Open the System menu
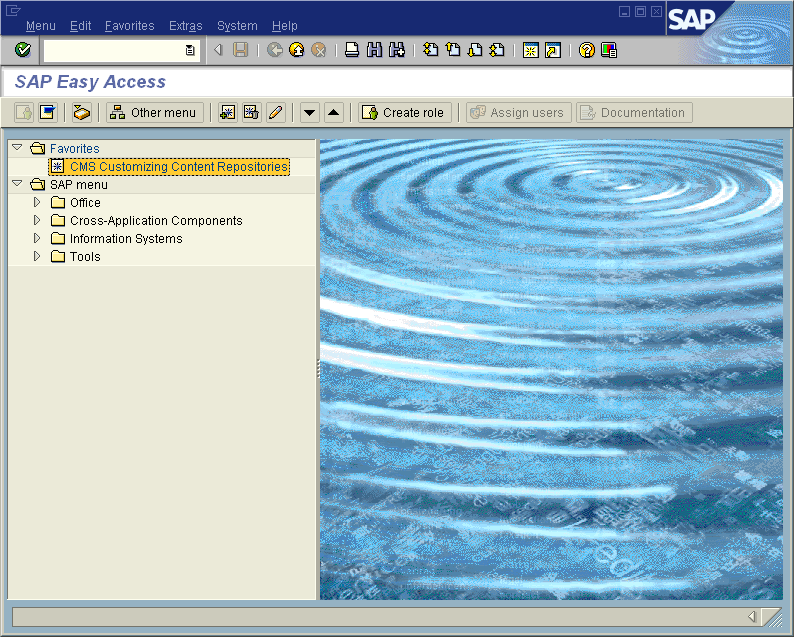 coord(237,26)
